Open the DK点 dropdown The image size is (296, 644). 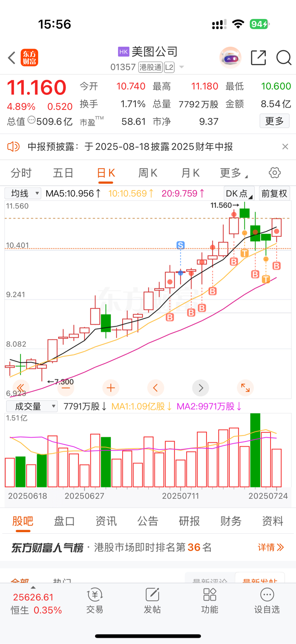(239, 193)
